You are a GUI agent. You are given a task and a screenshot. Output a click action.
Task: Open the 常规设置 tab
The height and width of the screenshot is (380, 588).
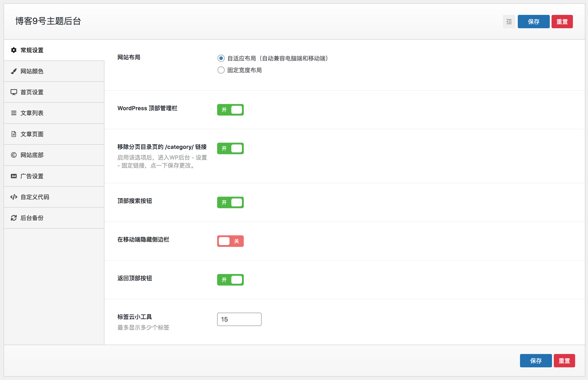coord(54,50)
